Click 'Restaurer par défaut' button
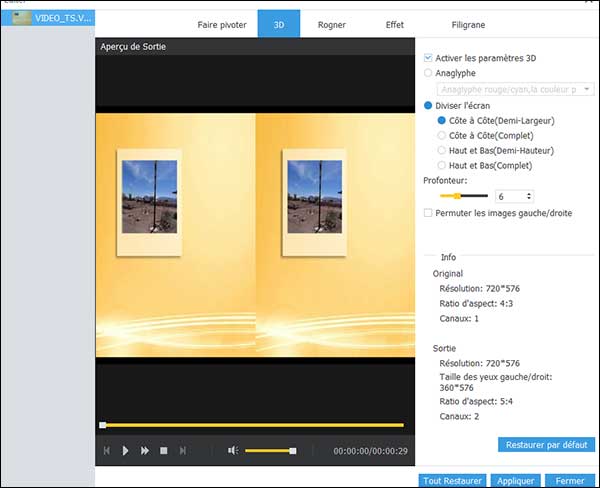Viewport: 600px width, 488px height. click(546, 444)
